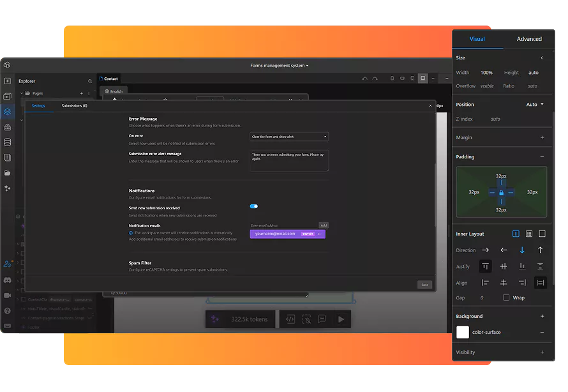The width and height of the screenshot is (568, 392).
Task: Select the tablet preview icon
Action: [412, 78]
